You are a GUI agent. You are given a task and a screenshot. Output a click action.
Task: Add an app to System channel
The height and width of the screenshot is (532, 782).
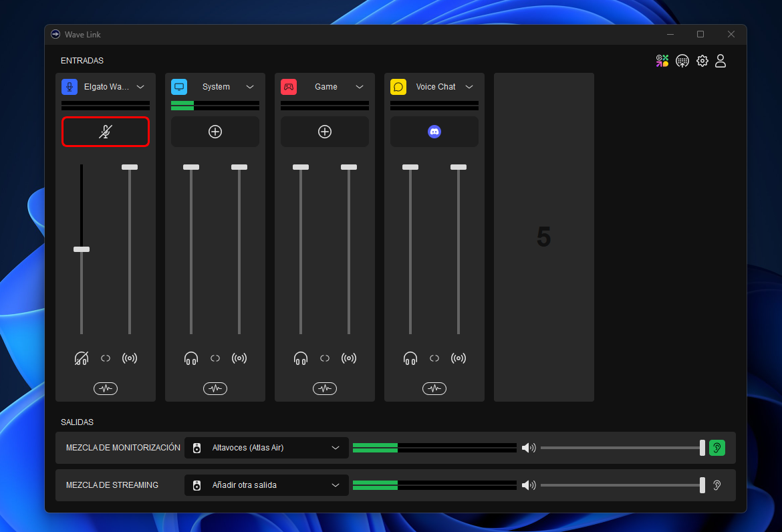[x=215, y=132]
